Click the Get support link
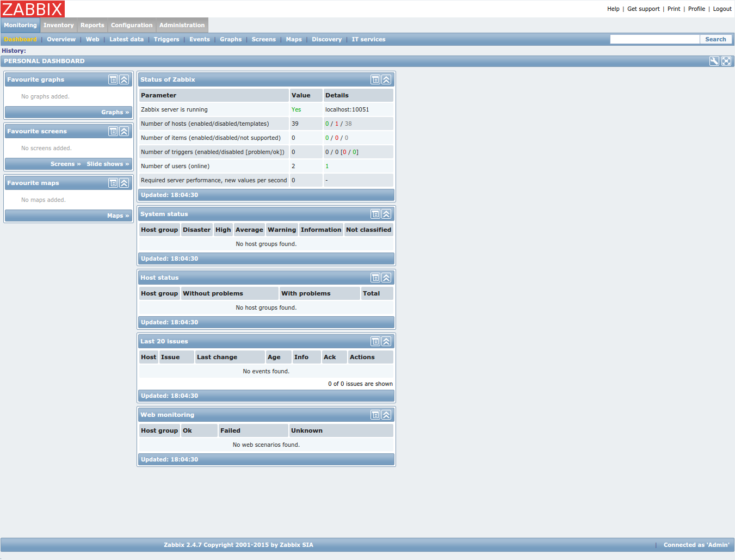The width and height of the screenshot is (735, 560). coord(644,9)
